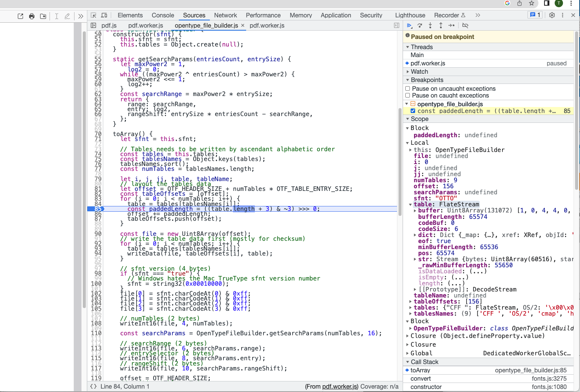Step out of current function
Screen dimensions: 580x392
point(441,25)
